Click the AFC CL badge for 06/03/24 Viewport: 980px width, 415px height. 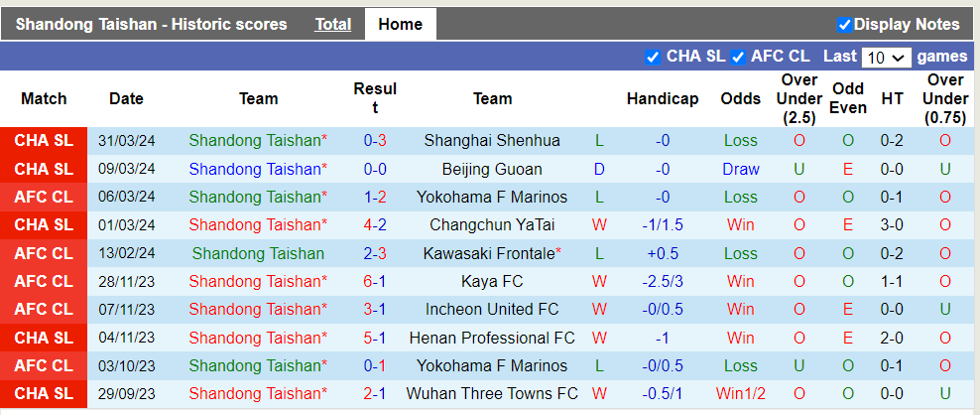(x=44, y=198)
